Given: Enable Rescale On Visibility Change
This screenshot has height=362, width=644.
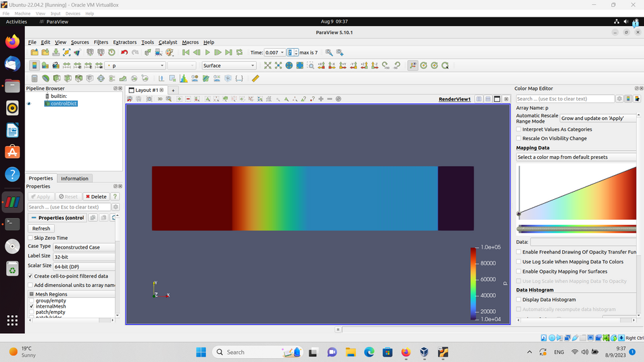Looking at the screenshot, I should [519, 138].
